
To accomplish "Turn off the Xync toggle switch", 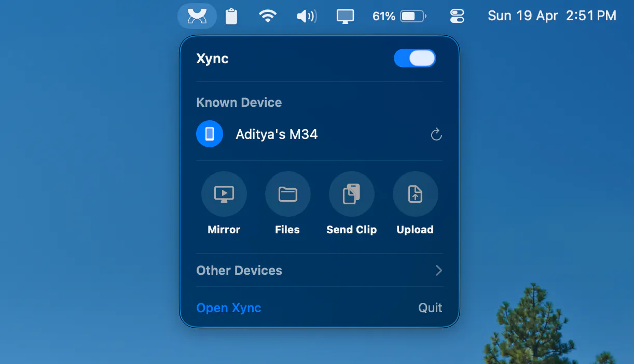I will (x=415, y=59).
